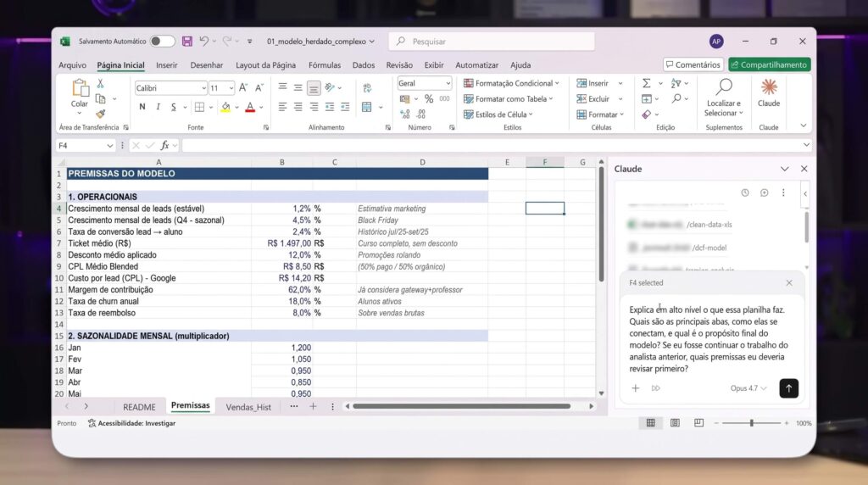
Task: Add new sheet with plus button
Action: 313,406
